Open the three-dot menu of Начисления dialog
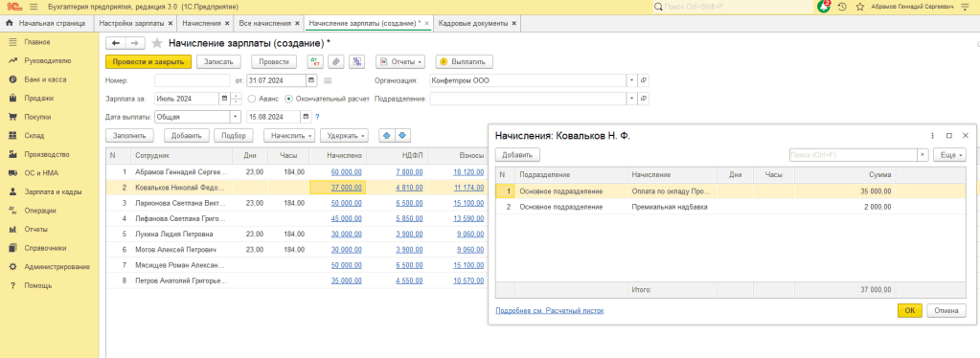 [x=932, y=135]
